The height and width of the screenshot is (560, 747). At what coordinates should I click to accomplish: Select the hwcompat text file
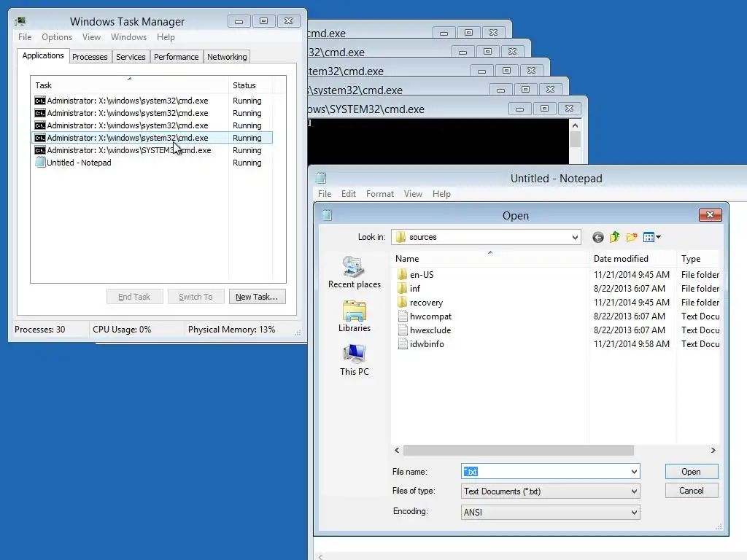(424, 316)
